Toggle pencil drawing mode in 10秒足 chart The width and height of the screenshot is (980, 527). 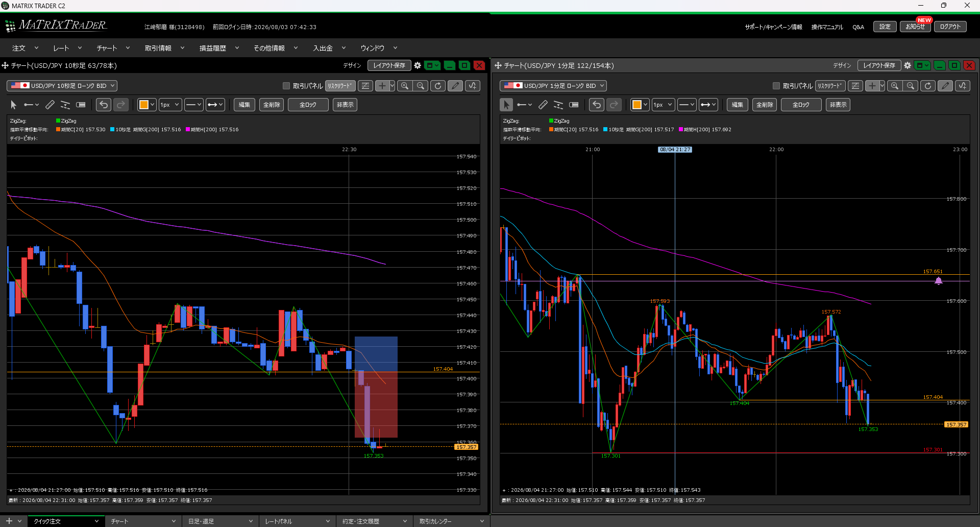coord(455,86)
